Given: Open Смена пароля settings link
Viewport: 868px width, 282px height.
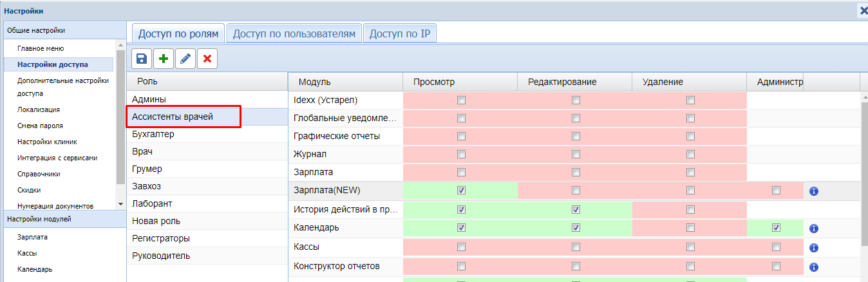Looking at the screenshot, I should (40, 126).
